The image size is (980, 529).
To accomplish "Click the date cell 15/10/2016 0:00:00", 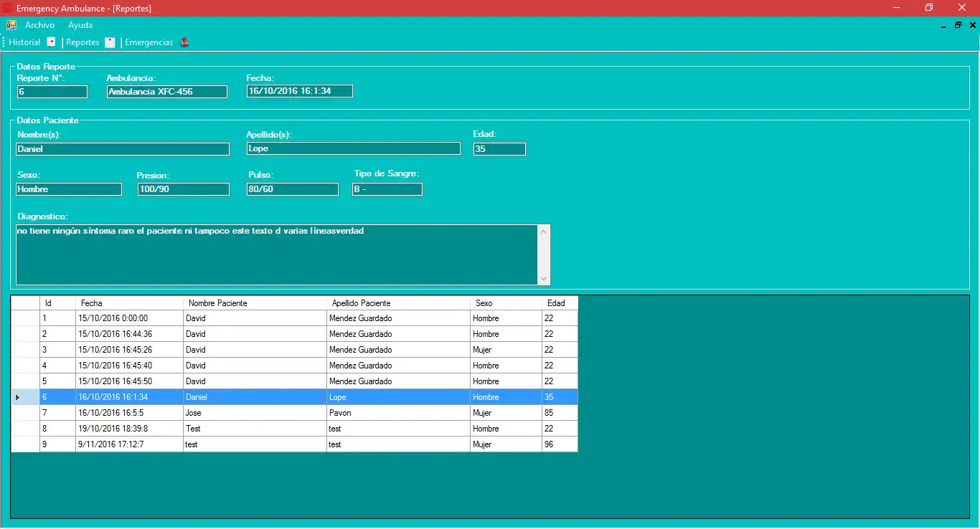I will (129, 318).
